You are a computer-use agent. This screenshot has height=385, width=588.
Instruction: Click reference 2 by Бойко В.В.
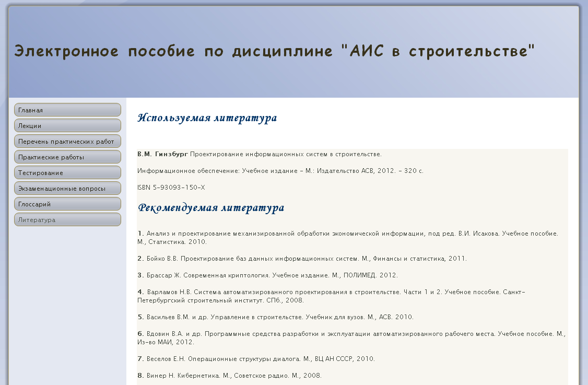pos(302,259)
